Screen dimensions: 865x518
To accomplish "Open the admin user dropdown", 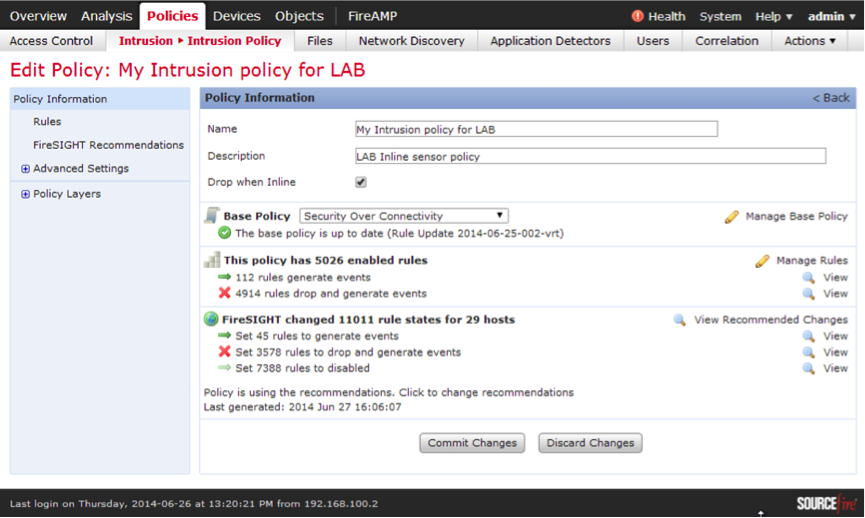I will pos(831,17).
